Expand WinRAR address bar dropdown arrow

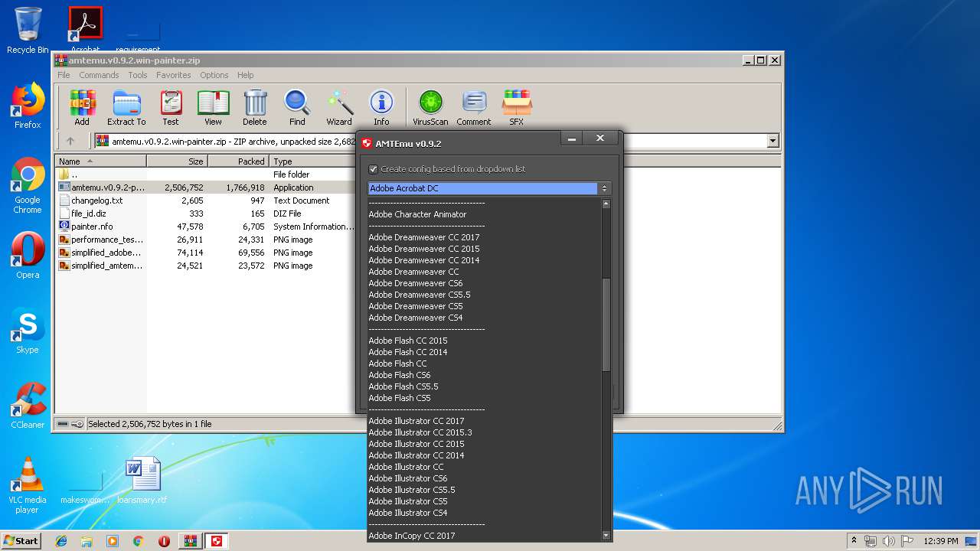click(x=773, y=141)
